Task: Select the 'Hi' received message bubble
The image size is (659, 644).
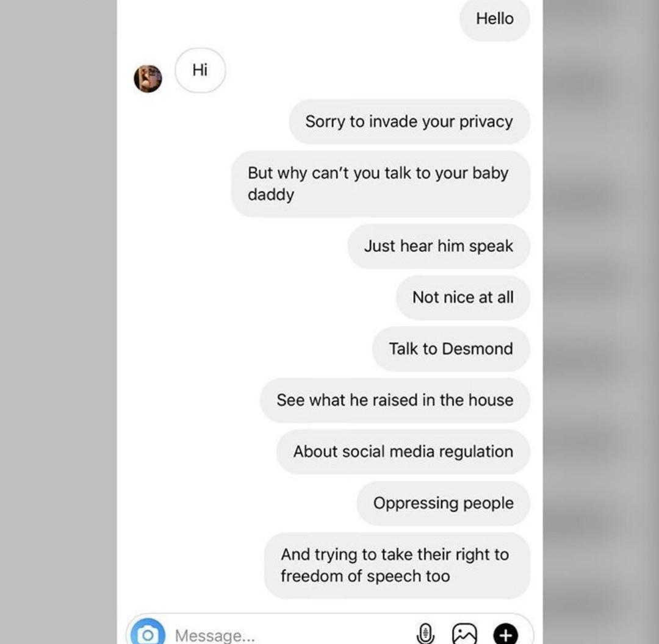Action: coord(200,70)
